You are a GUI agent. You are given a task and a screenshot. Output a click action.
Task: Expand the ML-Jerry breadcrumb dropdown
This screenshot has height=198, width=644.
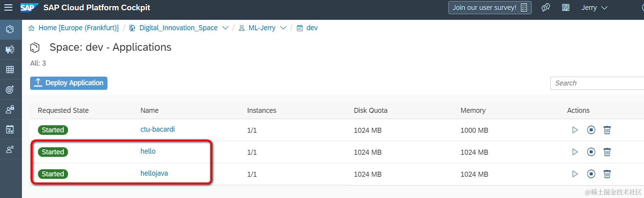pyautogui.click(x=283, y=28)
